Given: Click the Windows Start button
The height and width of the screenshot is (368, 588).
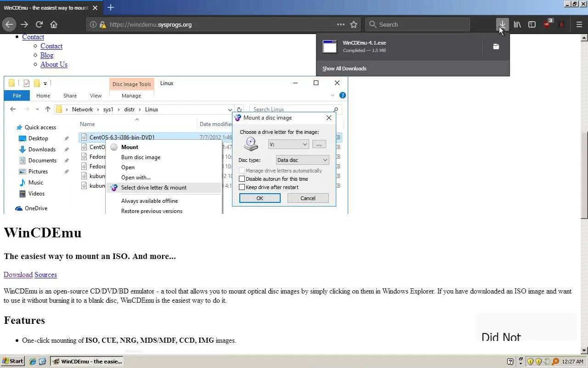Looking at the screenshot, I should click(x=13, y=361).
